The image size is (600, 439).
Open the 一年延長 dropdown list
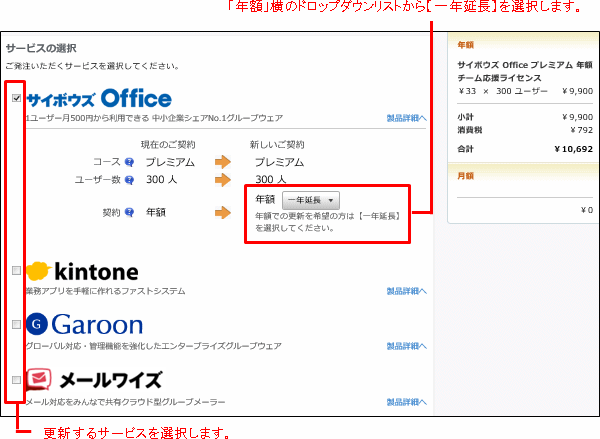coord(312,201)
